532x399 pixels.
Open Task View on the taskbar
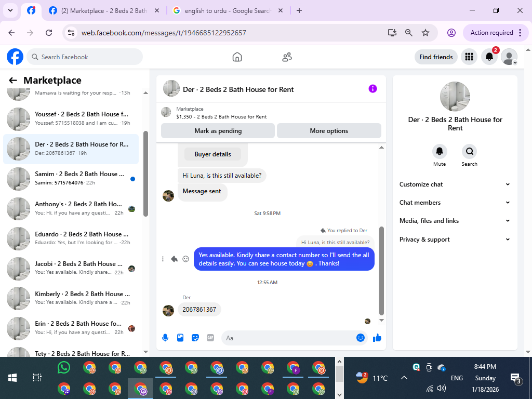click(x=37, y=378)
